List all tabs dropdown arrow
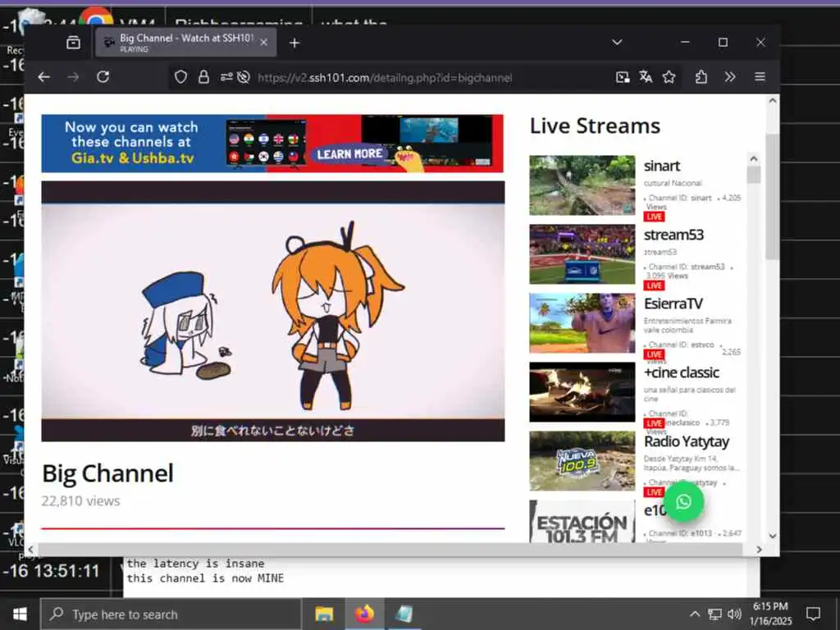 [617, 43]
